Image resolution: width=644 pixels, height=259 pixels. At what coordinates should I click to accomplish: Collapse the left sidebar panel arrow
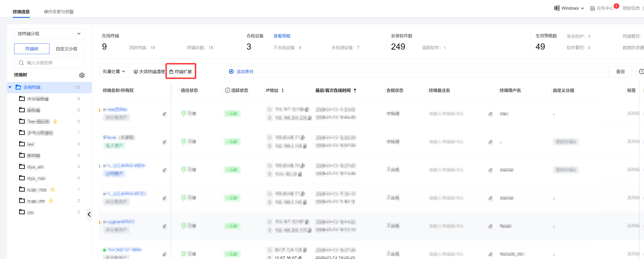89,214
